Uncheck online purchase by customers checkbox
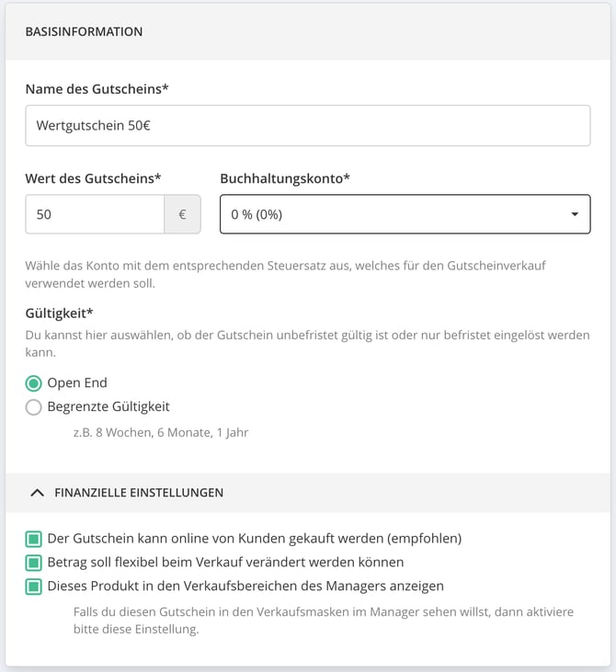 click(x=33, y=539)
